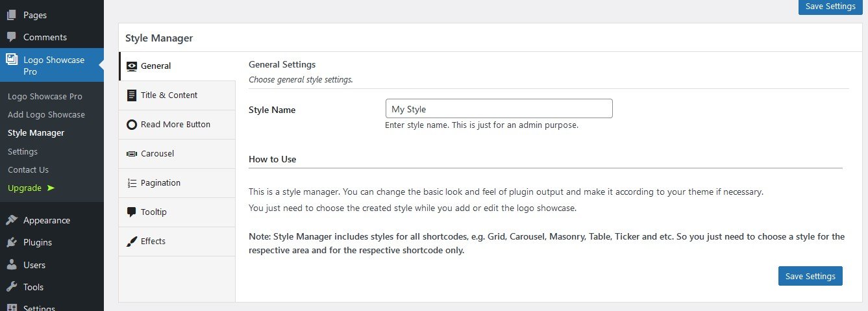Click the General tab monitor icon
Image resolution: width=868 pixels, height=311 pixels.
132,66
